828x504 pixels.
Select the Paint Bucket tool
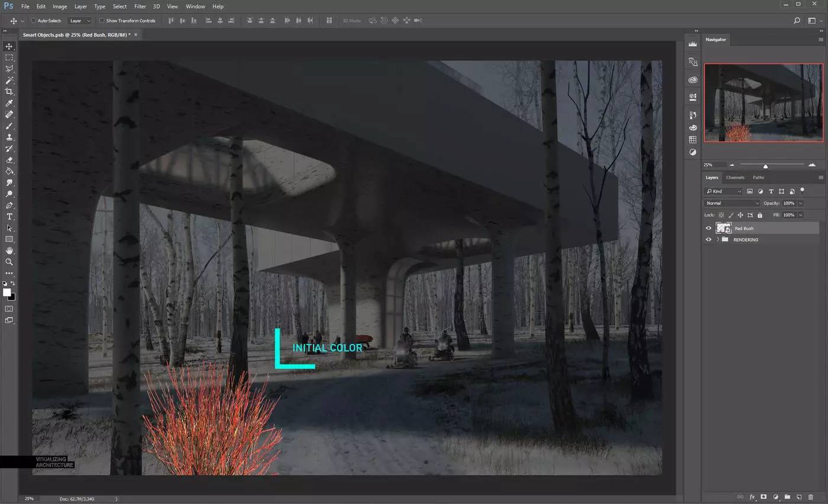[9, 171]
